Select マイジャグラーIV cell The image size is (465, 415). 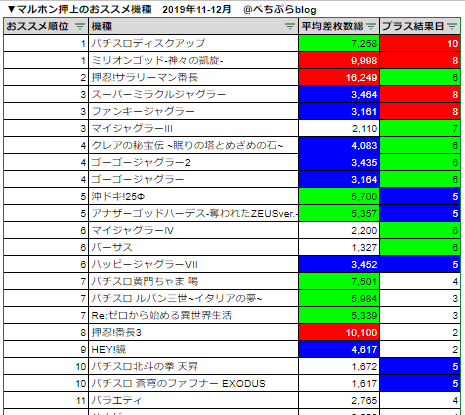click(x=193, y=230)
